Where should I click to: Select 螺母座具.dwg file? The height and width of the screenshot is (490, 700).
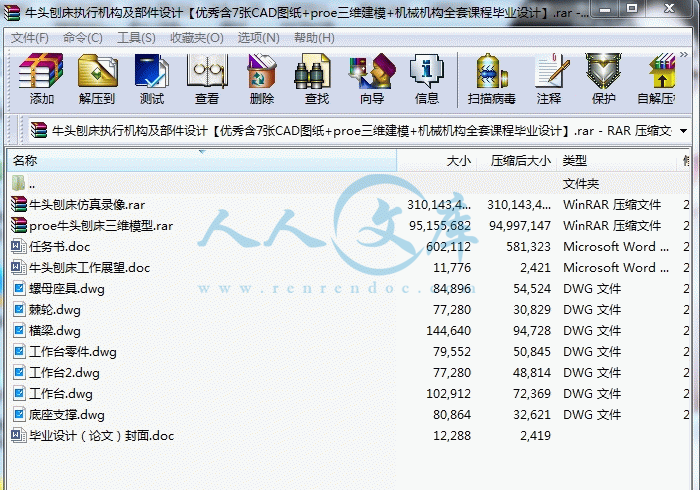[349, 288]
